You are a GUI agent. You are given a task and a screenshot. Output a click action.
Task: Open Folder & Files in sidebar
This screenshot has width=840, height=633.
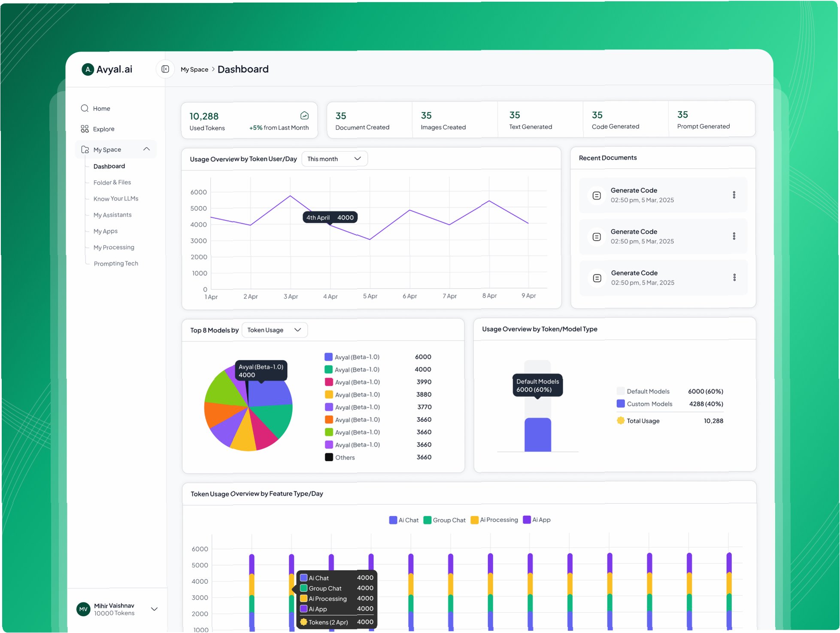(x=112, y=183)
